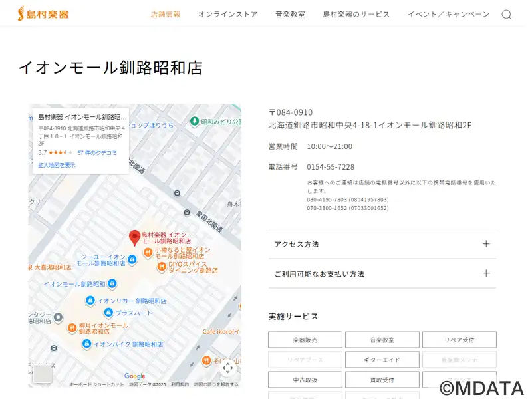Click そば restaurant marker at map bottom
Screen dimensions: 532x399
point(206,361)
